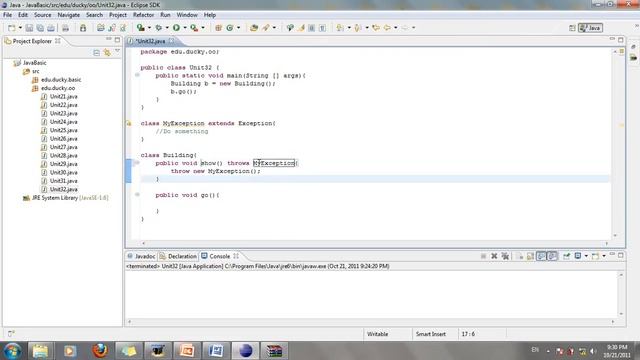640x360 pixels.
Task: Open the Back history dropdown arrow
Action: click(396, 28)
